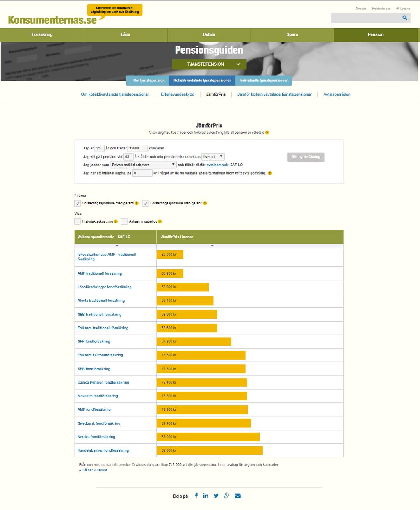Open Alecta traditionell försäkring link
Screen dimensions: 420x510
(101, 301)
